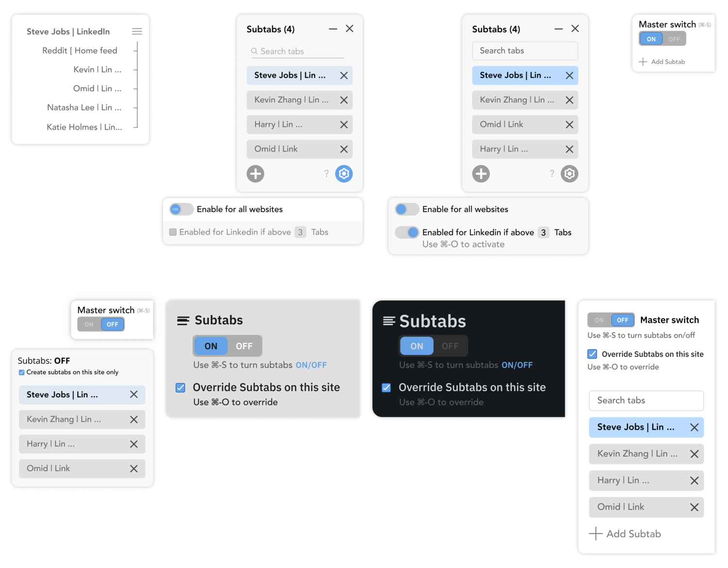Viewport: 728px width, 568px height.
Task: Select Reddit Home feed in the tree
Action: (80, 50)
